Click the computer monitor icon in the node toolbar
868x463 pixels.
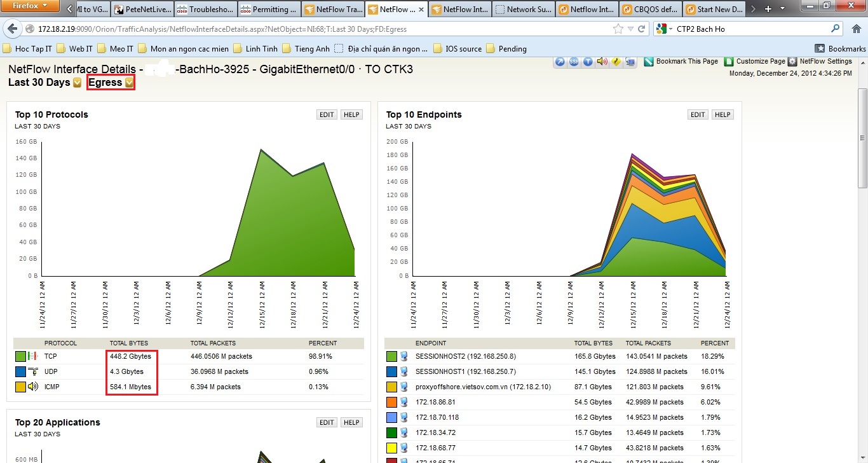[630, 62]
